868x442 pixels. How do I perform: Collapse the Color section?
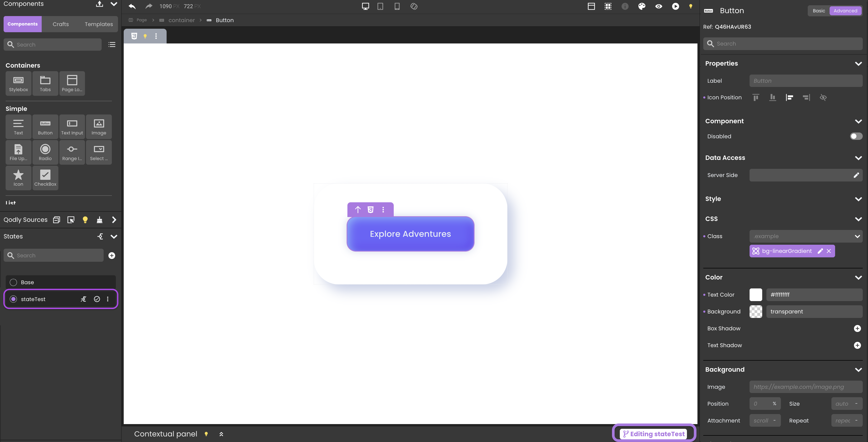[x=858, y=277]
